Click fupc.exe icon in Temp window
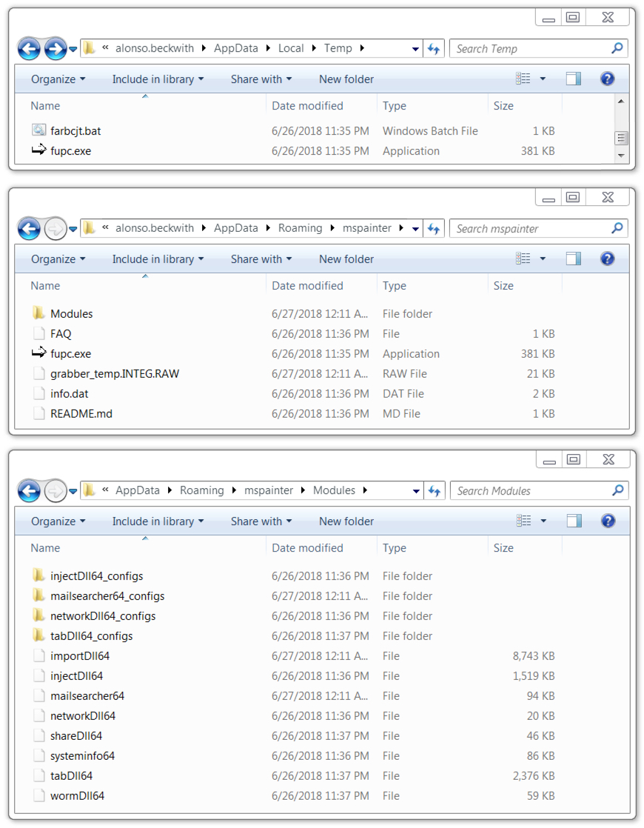 point(38,150)
